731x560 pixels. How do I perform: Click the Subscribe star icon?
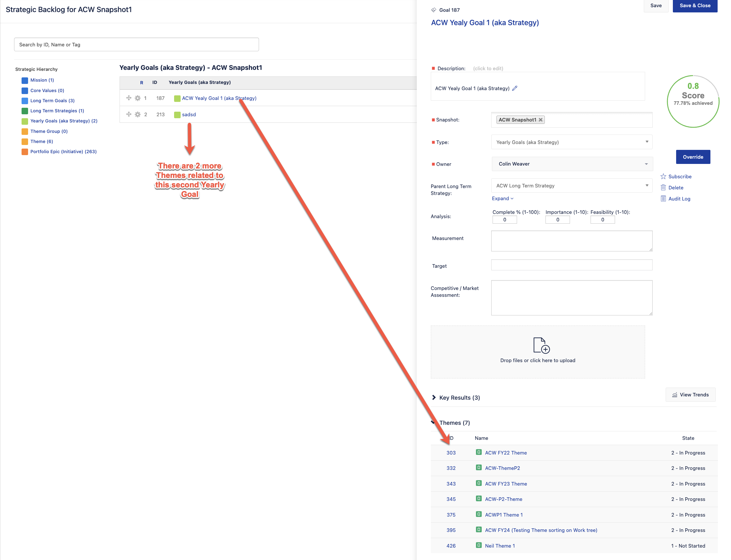[x=663, y=176]
